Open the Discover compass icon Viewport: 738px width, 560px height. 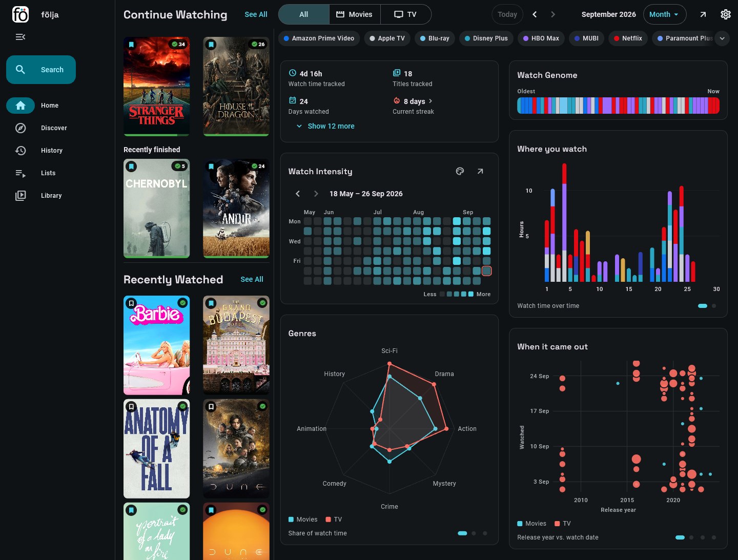(x=20, y=128)
